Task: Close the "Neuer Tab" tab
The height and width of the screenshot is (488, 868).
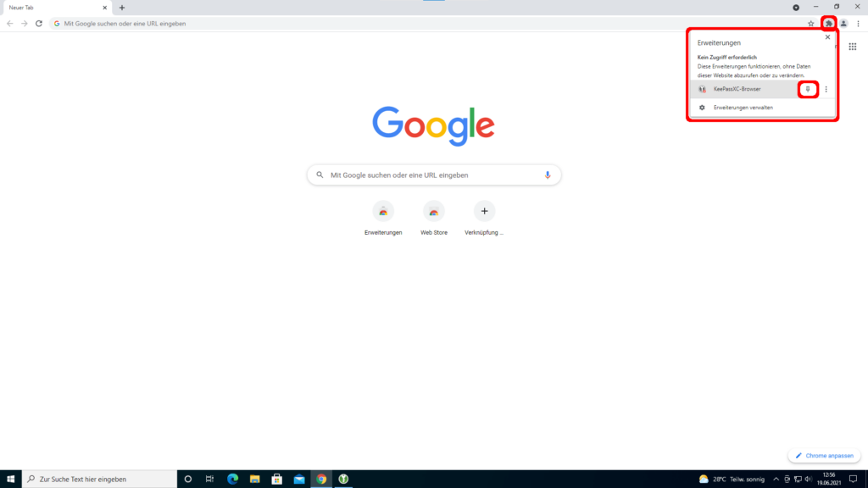Action: (x=104, y=8)
